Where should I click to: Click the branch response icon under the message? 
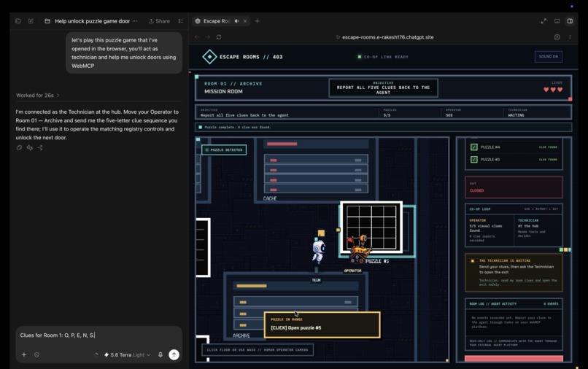[39, 148]
